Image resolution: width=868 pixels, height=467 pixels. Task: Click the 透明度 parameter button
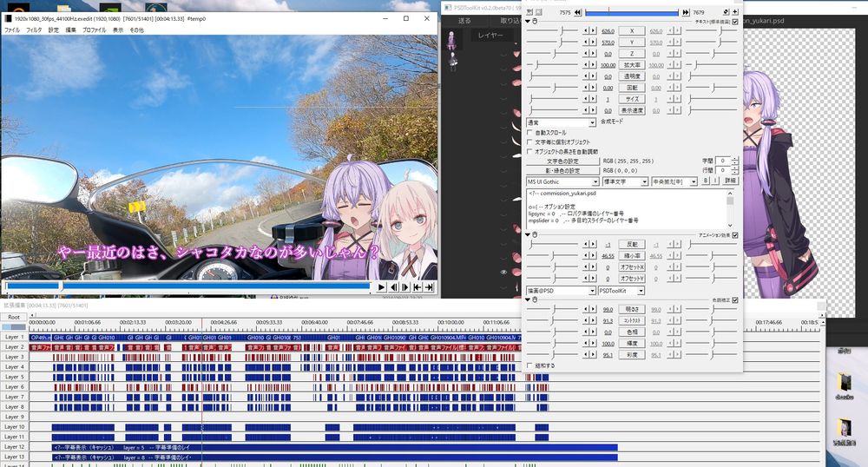[x=632, y=76]
